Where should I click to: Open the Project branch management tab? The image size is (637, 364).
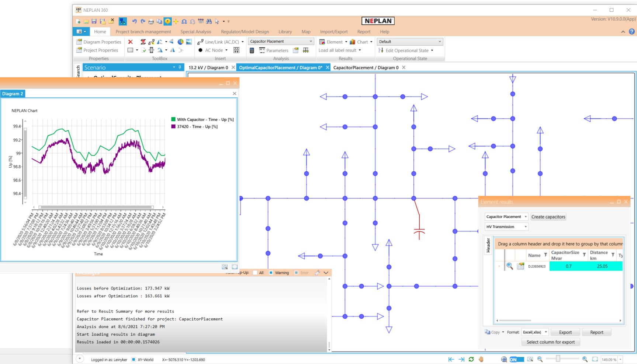pos(143,32)
